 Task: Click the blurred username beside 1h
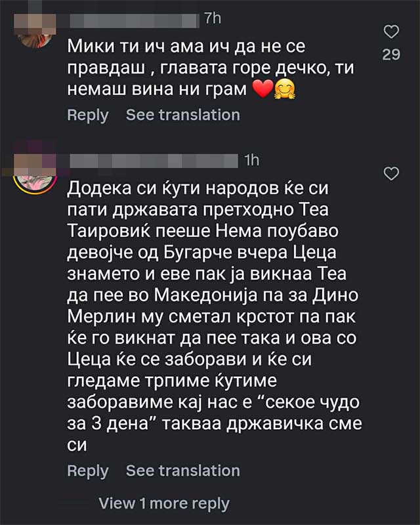coord(153,160)
